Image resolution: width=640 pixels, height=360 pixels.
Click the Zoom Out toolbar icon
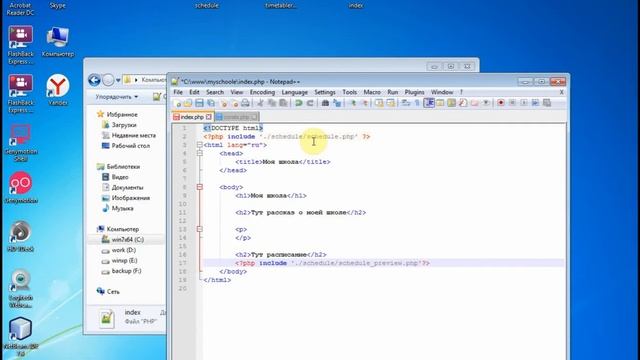point(364,103)
